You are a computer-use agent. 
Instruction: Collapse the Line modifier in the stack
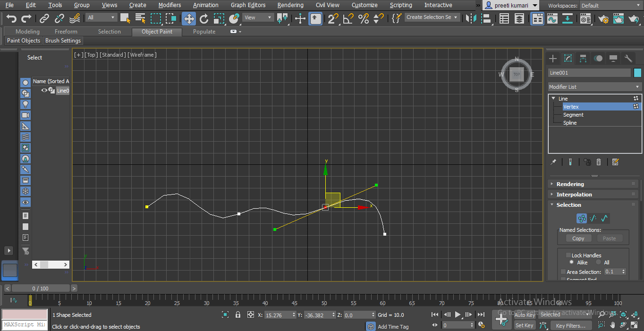click(553, 98)
